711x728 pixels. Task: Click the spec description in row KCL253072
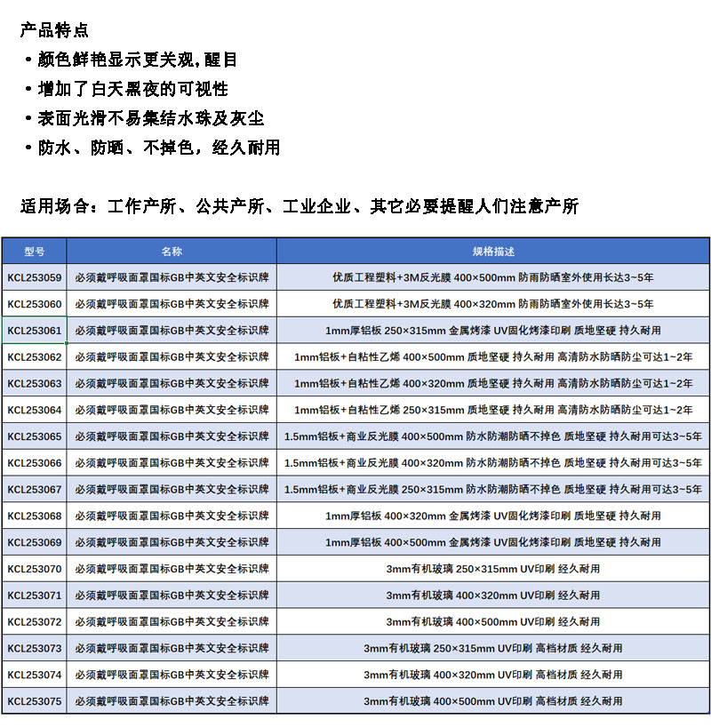tap(493, 622)
